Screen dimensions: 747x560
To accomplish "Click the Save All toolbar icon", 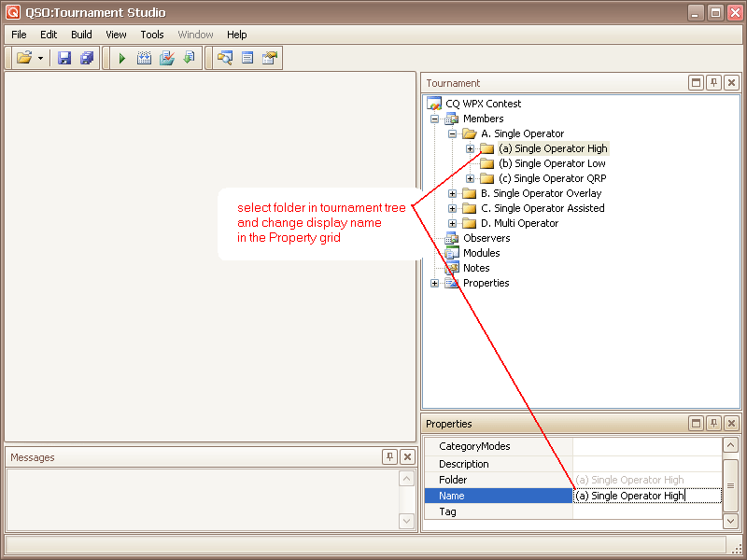I will 87,58.
